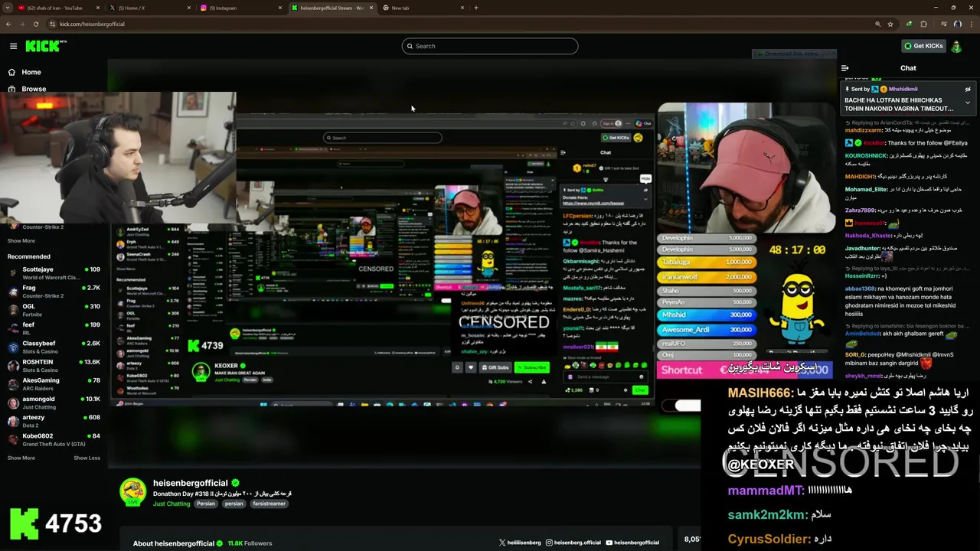
Task: Open the Instagram link heisenberg.official
Action: pyautogui.click(x=573, y=543)
